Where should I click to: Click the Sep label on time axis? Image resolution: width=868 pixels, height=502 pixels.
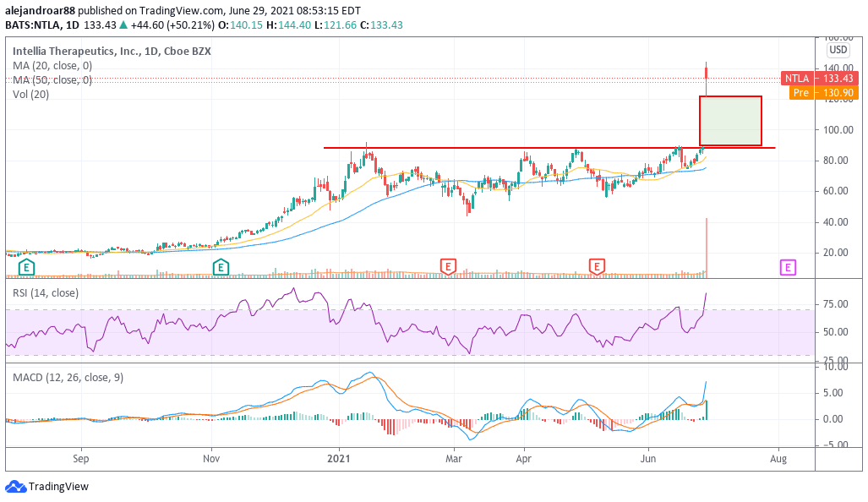(81, 459)
